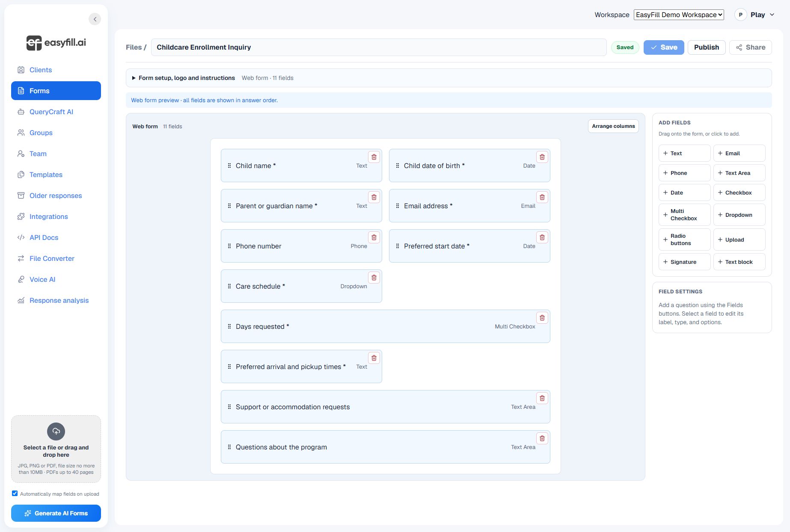Select the Care schedule field card
Viewport: 790px width, 532px height.
(x=301, y=286)
